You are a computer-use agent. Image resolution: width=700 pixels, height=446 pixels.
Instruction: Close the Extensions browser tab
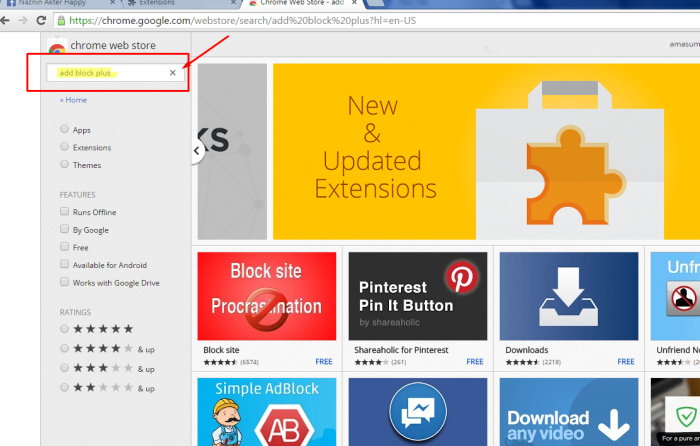233,3
